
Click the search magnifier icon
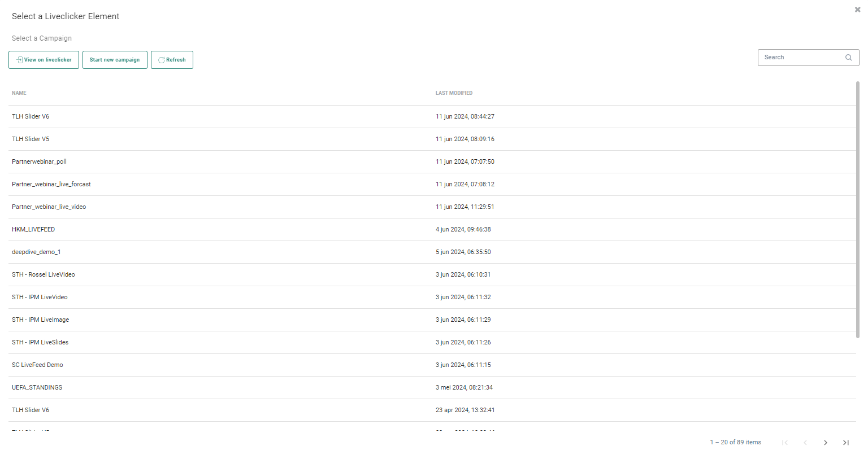(x=848, y=58)
